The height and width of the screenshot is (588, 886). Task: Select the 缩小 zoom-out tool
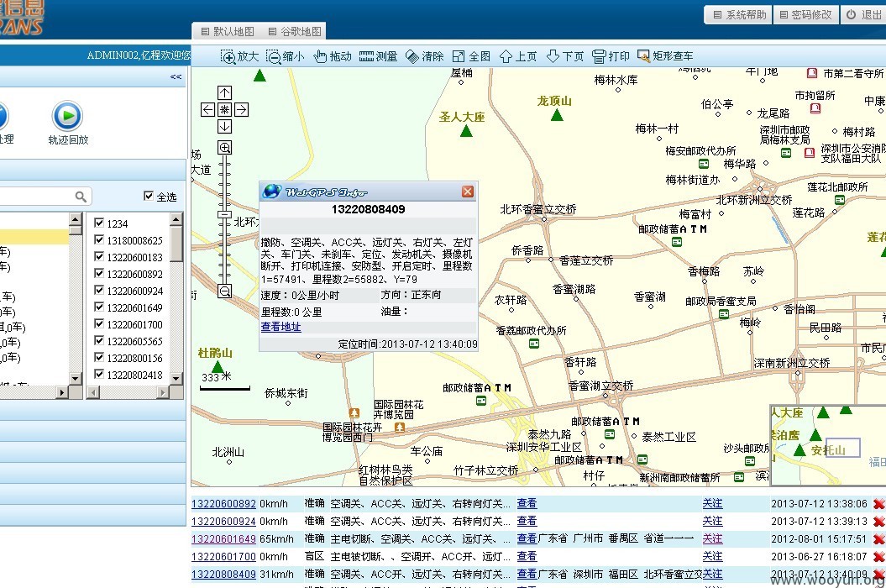[285, 56]
